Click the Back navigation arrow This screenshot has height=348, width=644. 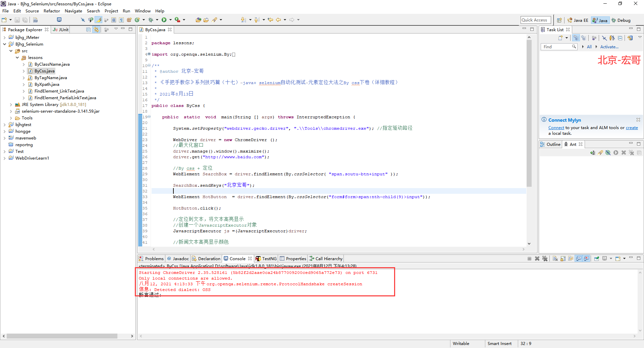click(278, 20)
